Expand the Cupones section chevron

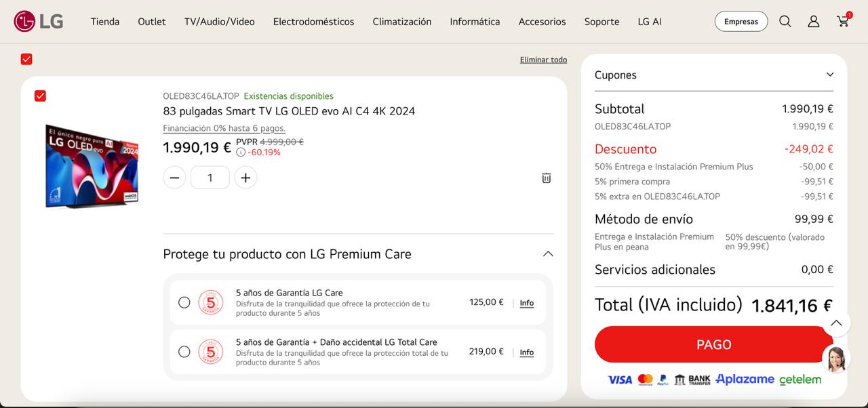(x=829, y=75)
